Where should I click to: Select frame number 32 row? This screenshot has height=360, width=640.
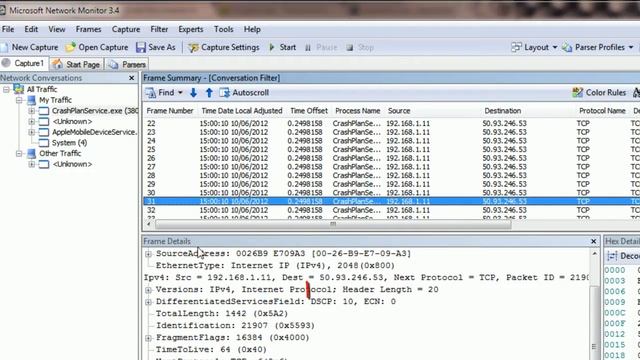(391, 210)
